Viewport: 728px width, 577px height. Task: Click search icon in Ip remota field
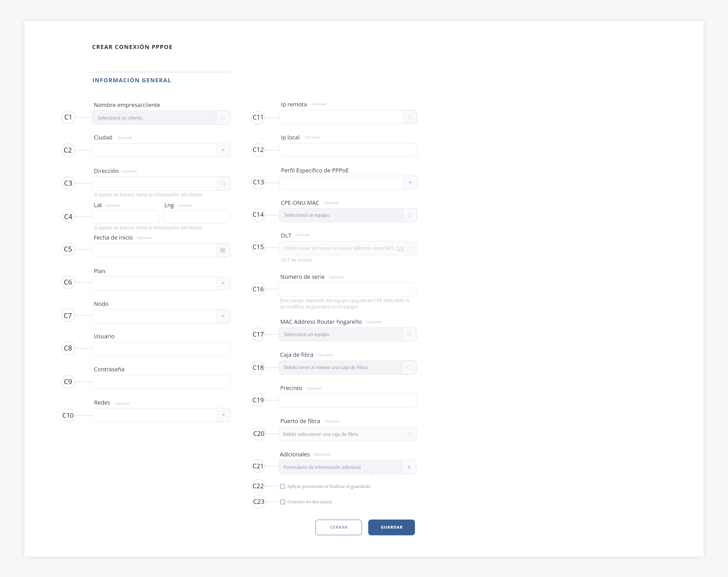[x=409, y=117]
